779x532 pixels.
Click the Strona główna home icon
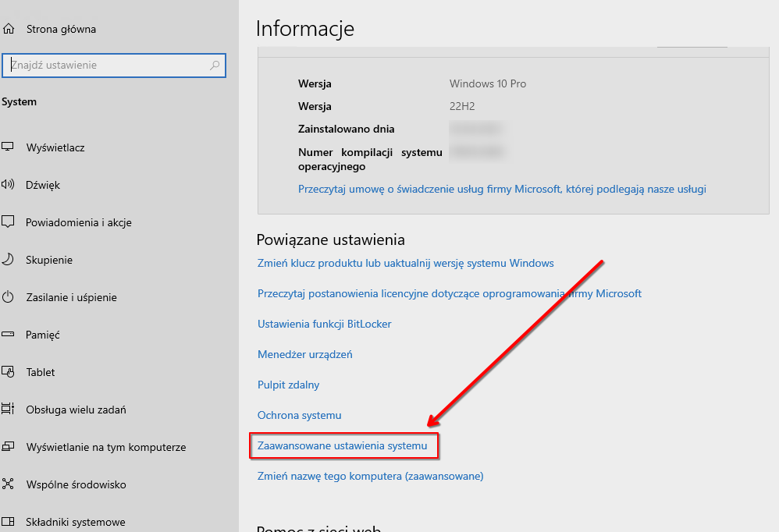click(8, 30)
